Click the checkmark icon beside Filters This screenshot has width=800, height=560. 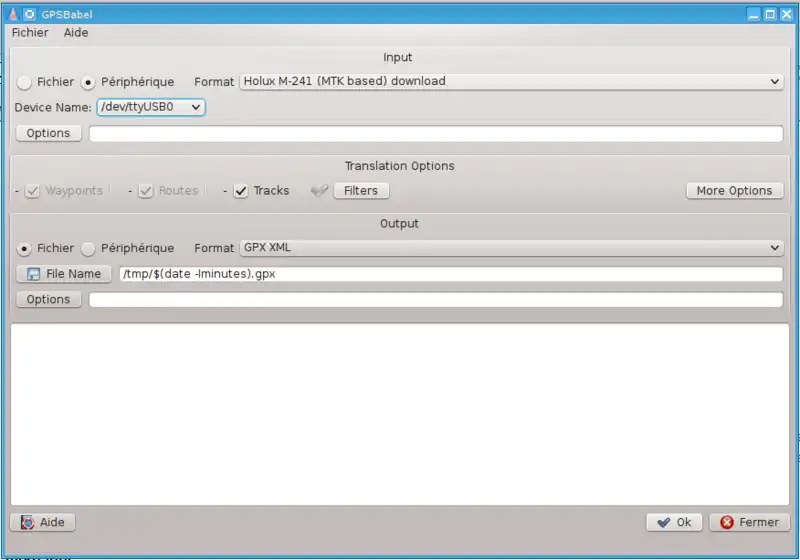tap(319, 191)
